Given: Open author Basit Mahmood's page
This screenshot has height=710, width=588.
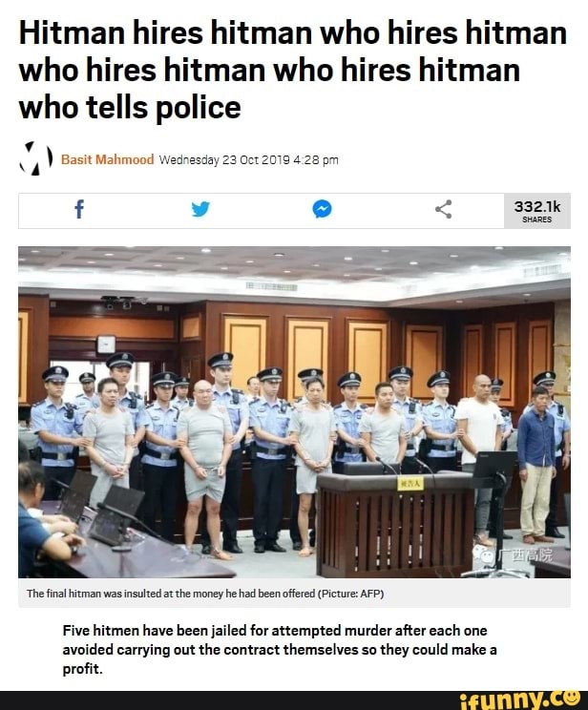Looking at the screenshot, I should [x=107, y=159].
